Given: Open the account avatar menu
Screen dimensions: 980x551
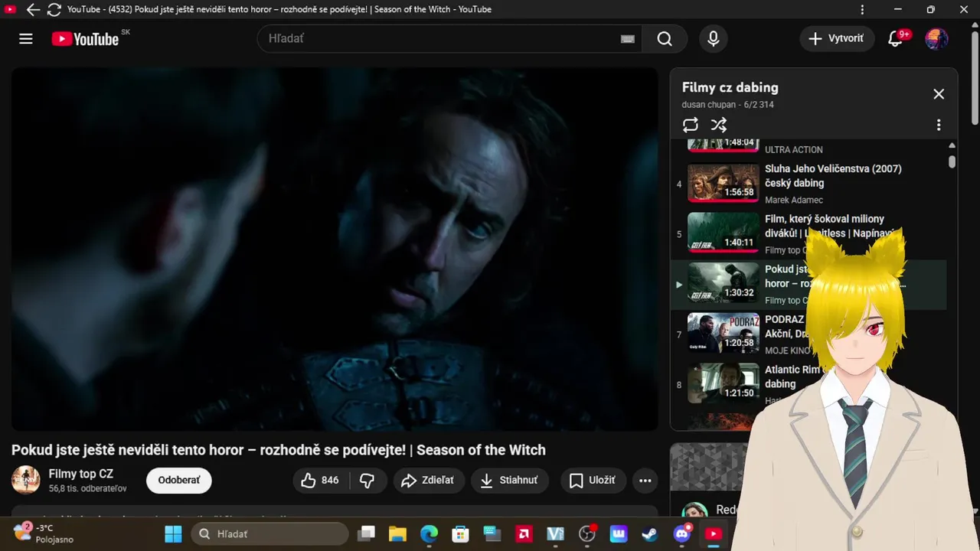Looking at the screenshot, I should 936,39.
